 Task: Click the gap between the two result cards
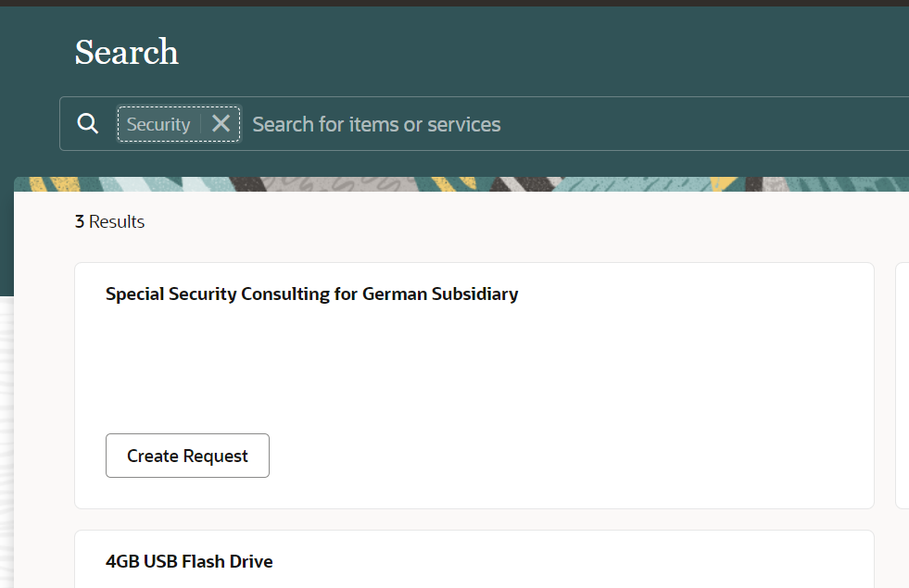click(x=463, y=519)
